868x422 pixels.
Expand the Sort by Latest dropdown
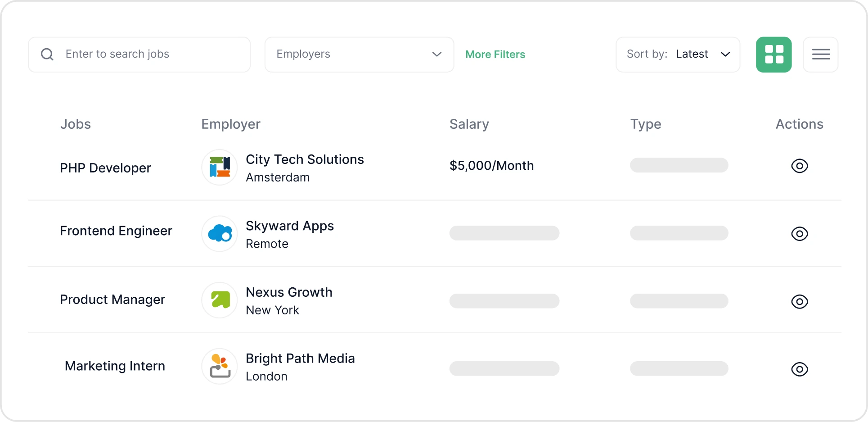[x=678, y=54]
